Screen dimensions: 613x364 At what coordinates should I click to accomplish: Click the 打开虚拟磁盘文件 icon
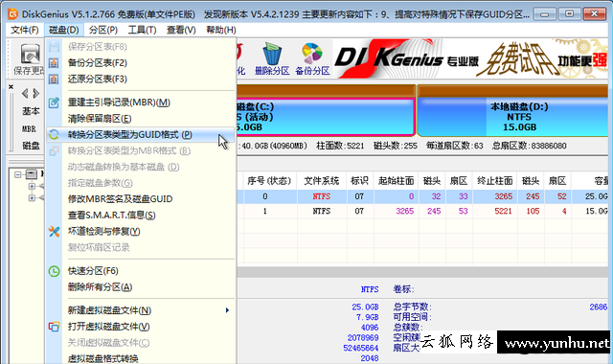[54, 327]
